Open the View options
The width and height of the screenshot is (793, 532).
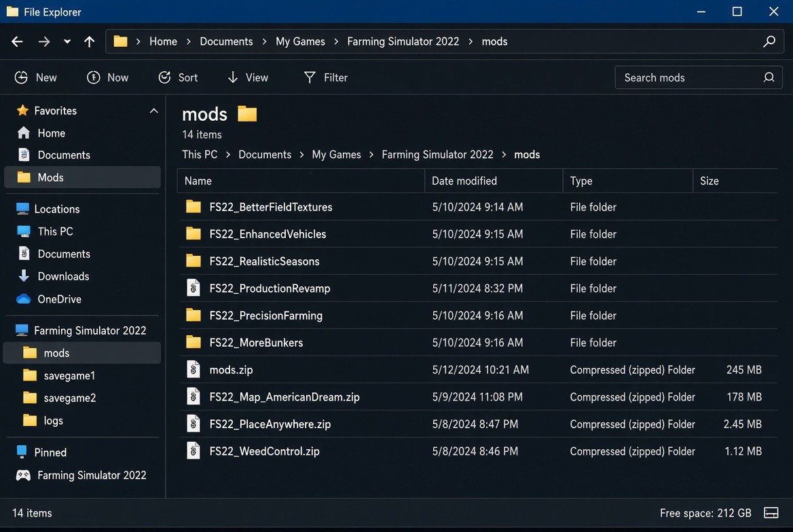tap(248, 77)
